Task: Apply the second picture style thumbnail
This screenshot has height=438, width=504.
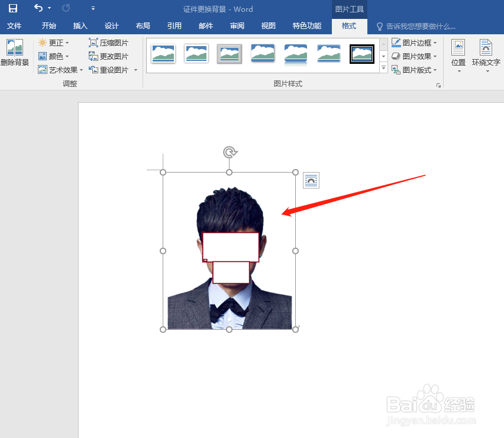Action: pos(196,53)
